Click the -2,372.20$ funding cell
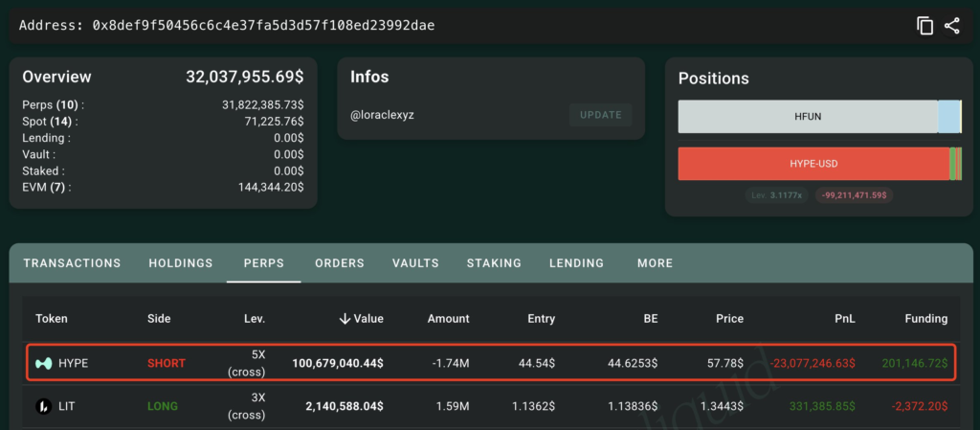The image size is (980, 430). click(x=919, y=406)
